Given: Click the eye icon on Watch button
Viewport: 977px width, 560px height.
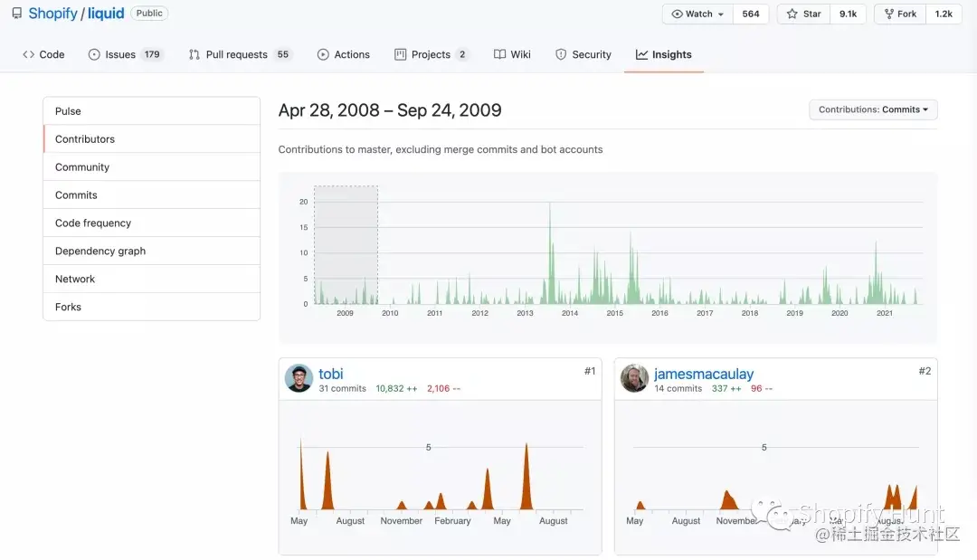Looking at the screenshot, I should 677,14.
